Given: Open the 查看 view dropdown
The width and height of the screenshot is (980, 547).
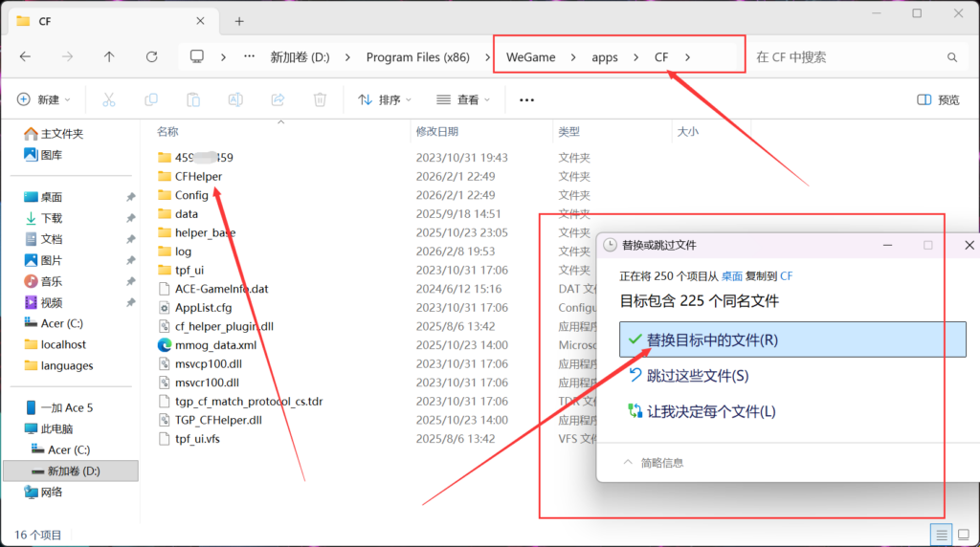Looking at the screenshot, I should pyautogui.click(x=463, y=99).
